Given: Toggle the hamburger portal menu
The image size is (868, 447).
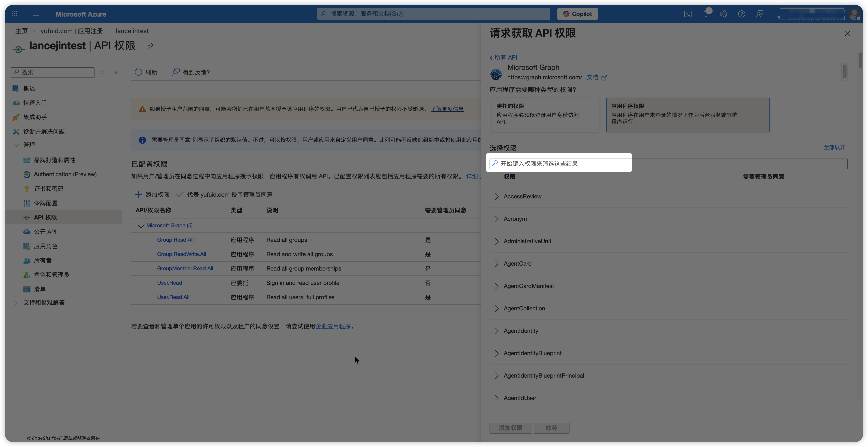Looking at the screenshot, I should click(x=36, y=14).
